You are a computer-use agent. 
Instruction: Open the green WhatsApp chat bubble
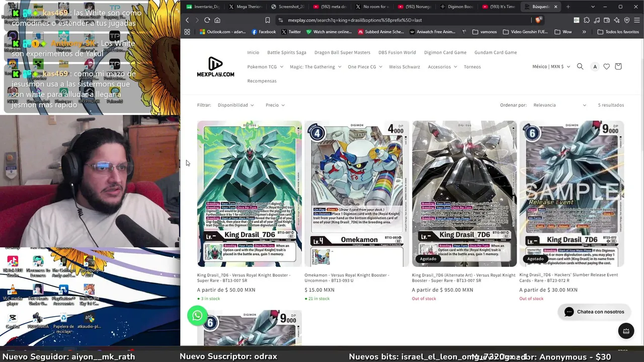tap(197, 315)
